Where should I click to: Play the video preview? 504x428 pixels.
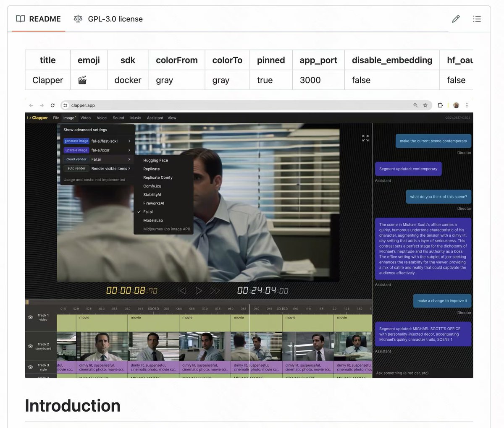click(x=199, y=290)
